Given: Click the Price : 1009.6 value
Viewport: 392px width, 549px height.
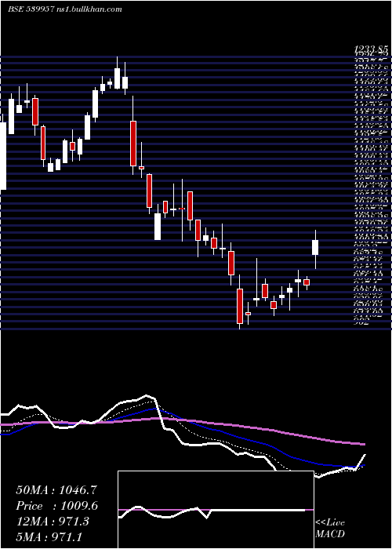Looking at the screenshot, I should 56,506.
